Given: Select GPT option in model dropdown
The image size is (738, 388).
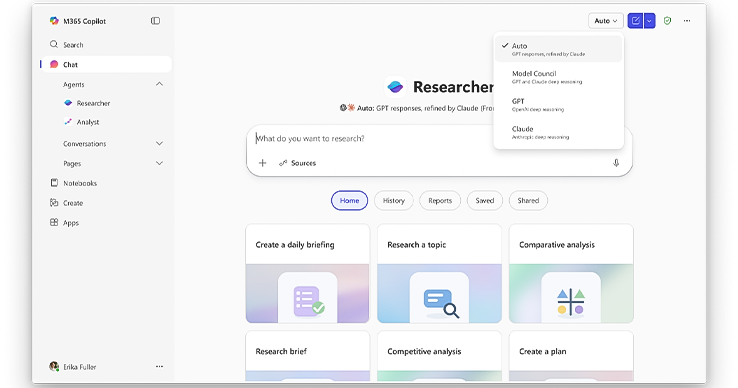Looking at the screenshot, I should (559, 105).
